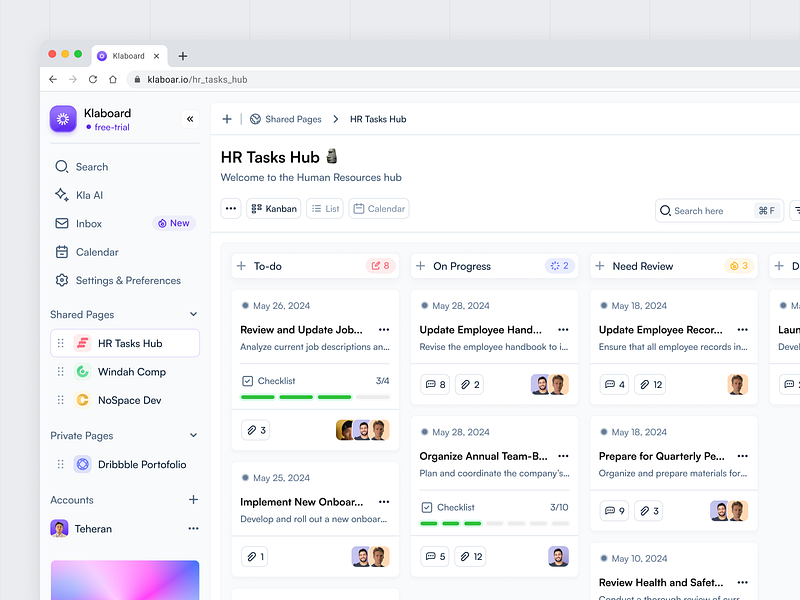Open the three-dot menu on Review and Update Job card
This screenshot has width=800, height=600.
[x=383, y=329]
